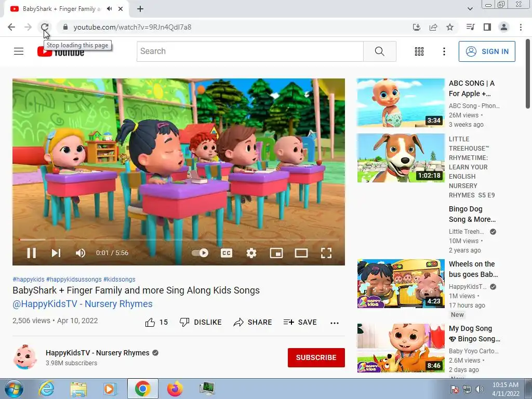Open Wheels on the bus video thumbnail
Viewport: 532px width, 399px height.
click(401, 284)
